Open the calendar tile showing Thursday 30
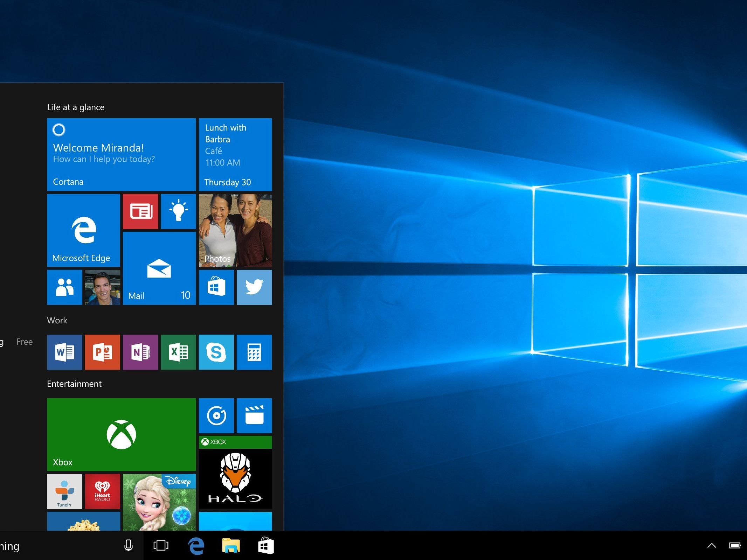This screenshot has height=560, width=747. pyautogui.click(x=235, y=154)
